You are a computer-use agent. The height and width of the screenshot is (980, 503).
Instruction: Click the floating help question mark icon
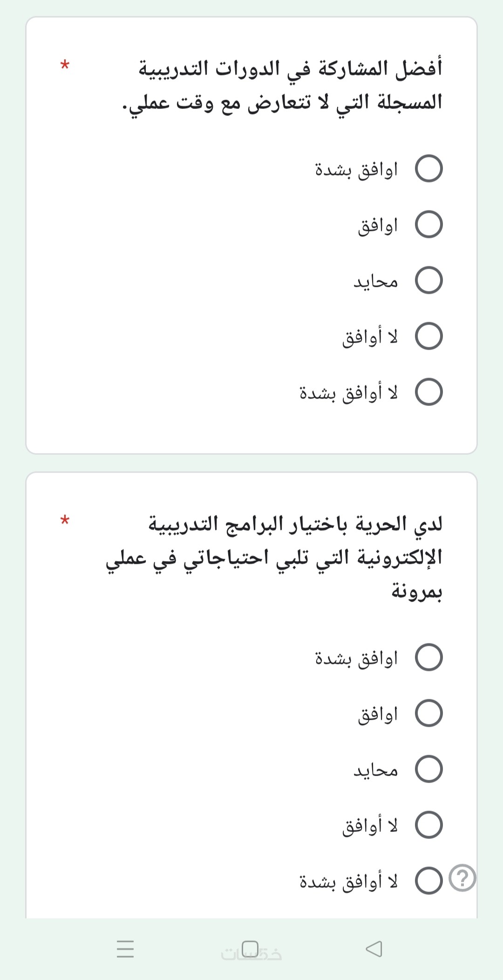tap(462, 878)
